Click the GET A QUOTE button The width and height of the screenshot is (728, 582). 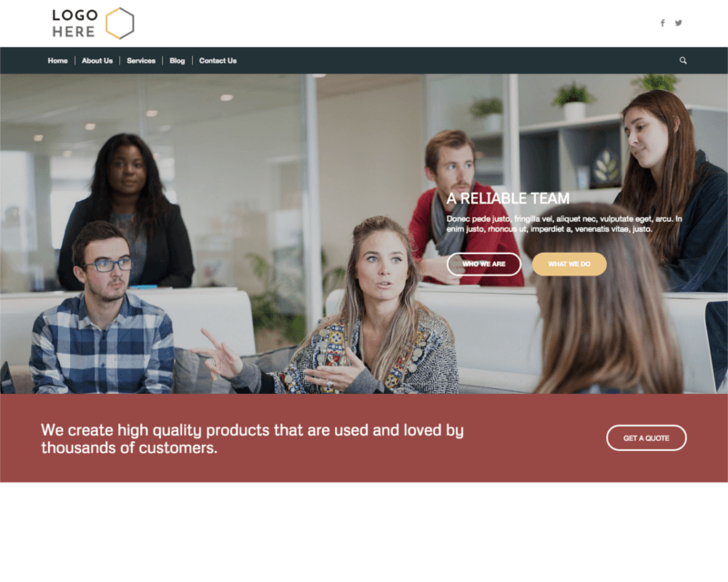coord(646,438)
